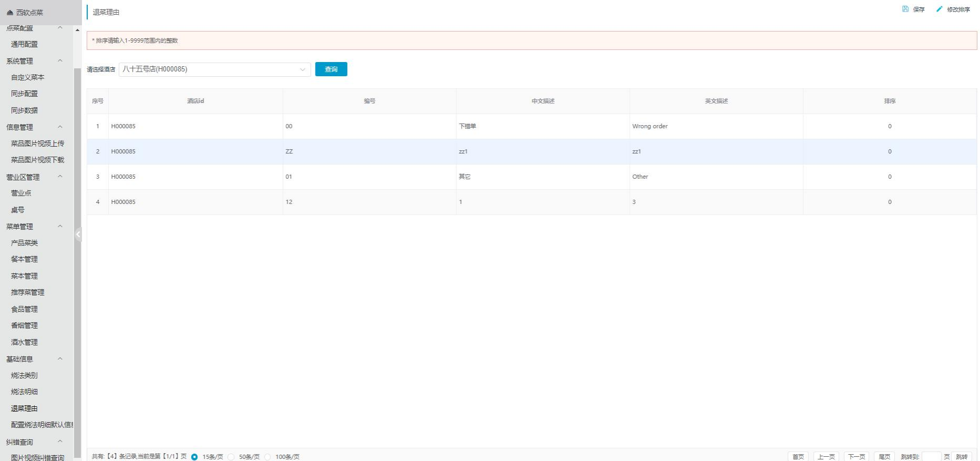This screenshot has height=461, width=980.
Task: Click the page-jump number input field
Action: [x=931, y=457]
